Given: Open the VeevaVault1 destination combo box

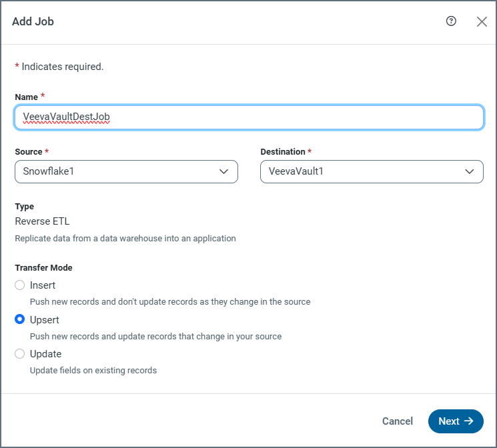Looking at the screenshot, I should 364,171.
